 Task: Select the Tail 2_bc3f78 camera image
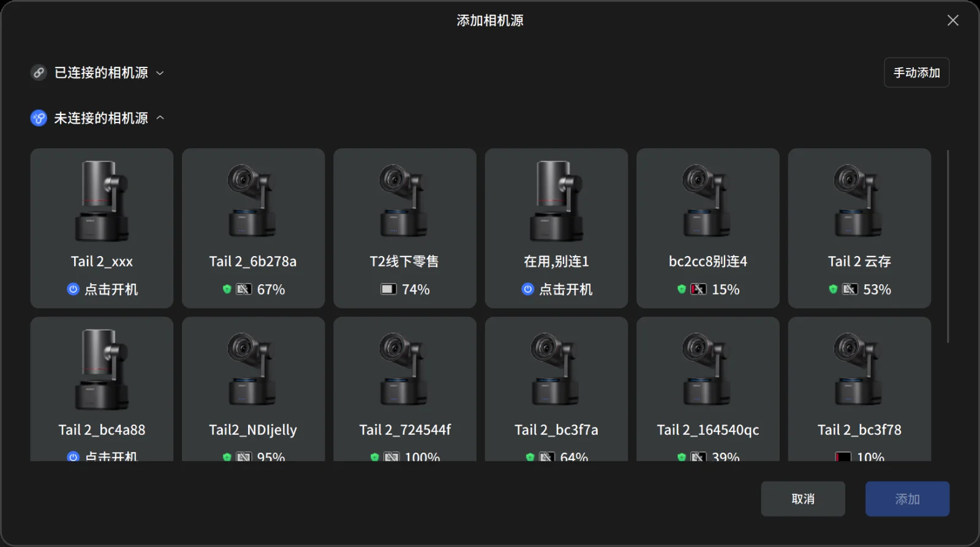[858, 369]
